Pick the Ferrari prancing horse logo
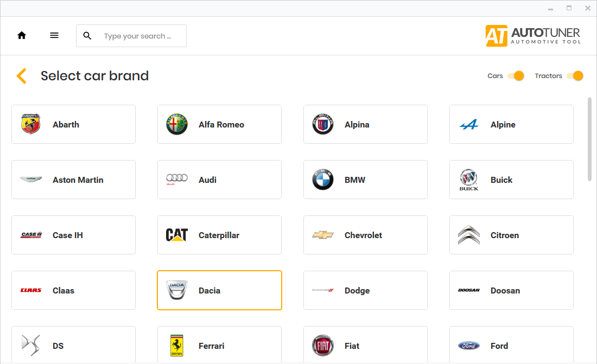 (x=177, y=346)
